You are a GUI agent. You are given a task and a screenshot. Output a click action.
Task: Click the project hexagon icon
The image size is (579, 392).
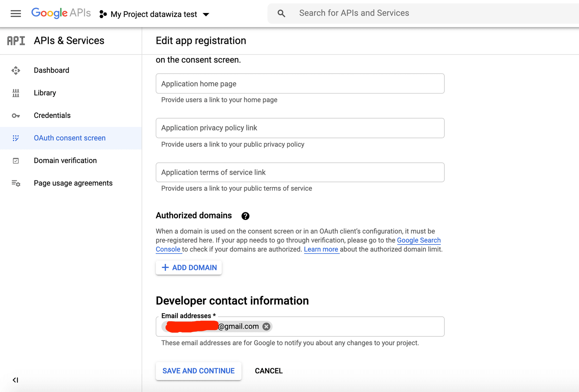tap(103, 14)
